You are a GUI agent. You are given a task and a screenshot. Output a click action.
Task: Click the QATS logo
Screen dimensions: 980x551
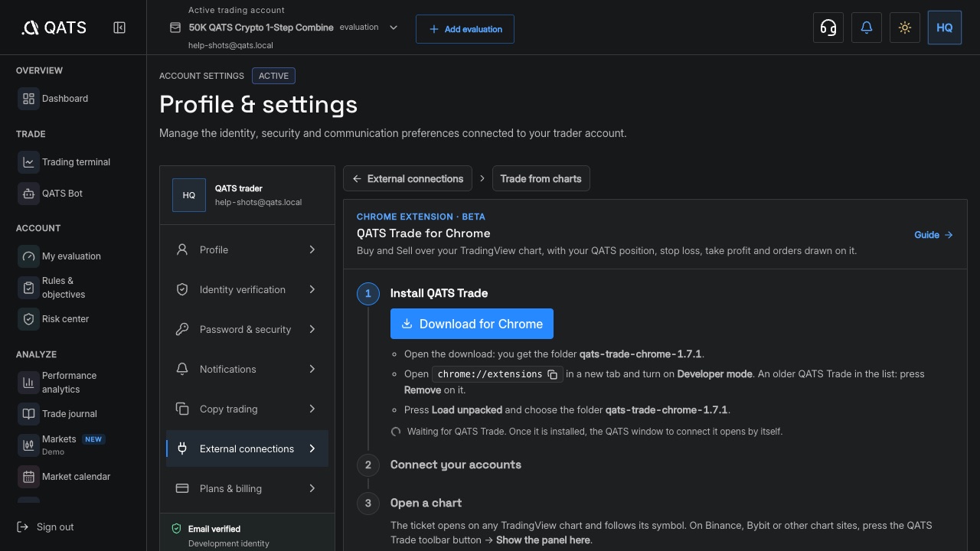54,28
